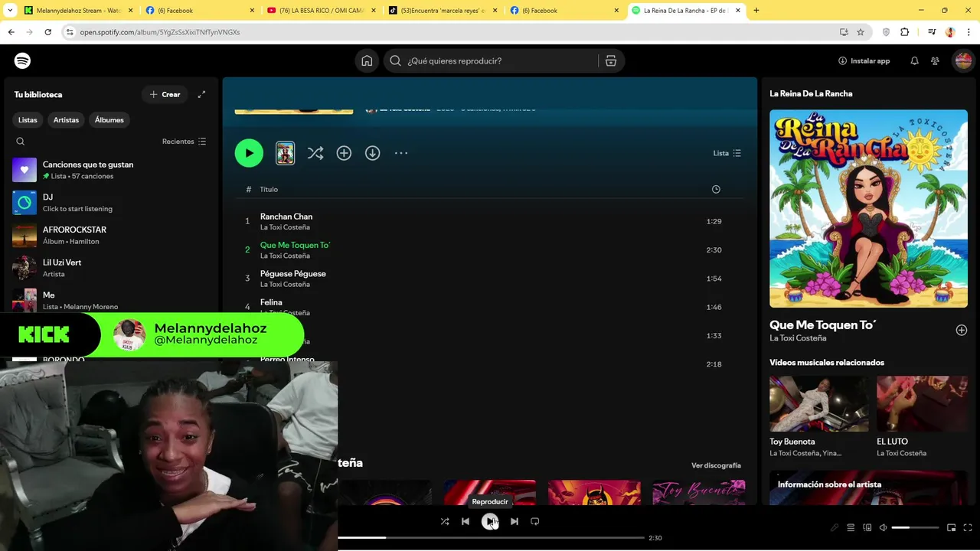
Task: Open Información sobre el artista card
Action: click(x=868, y=487)
